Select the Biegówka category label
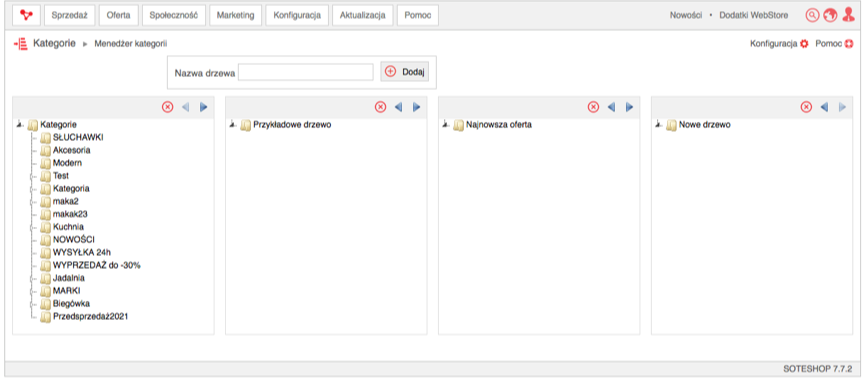This screenshot has width=864, height=380. (x=71, y=303)
